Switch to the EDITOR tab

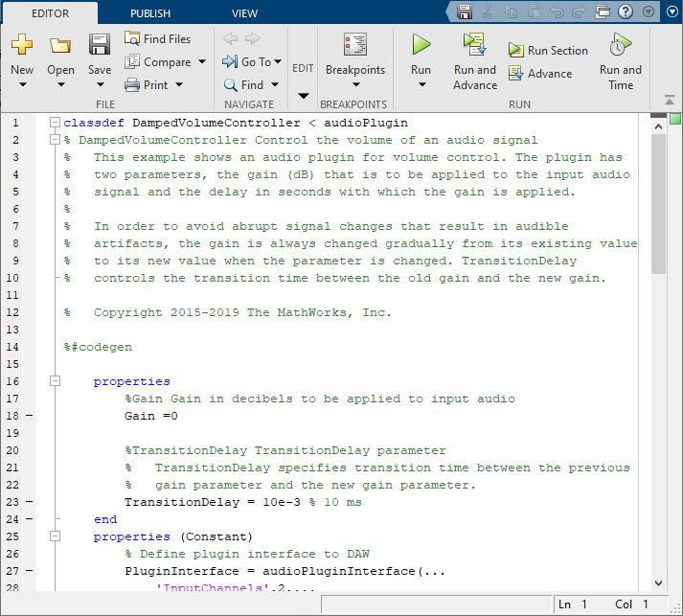coord(50,13)
